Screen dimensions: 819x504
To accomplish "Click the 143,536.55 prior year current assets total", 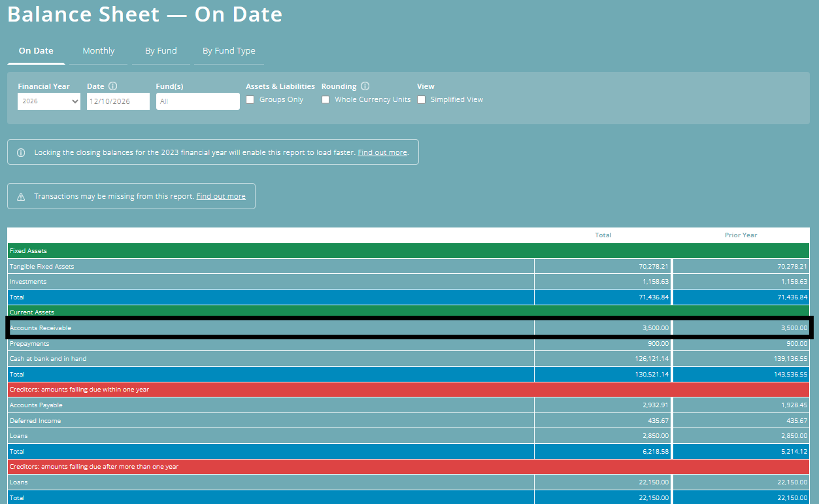I will (x=789, y=375).
